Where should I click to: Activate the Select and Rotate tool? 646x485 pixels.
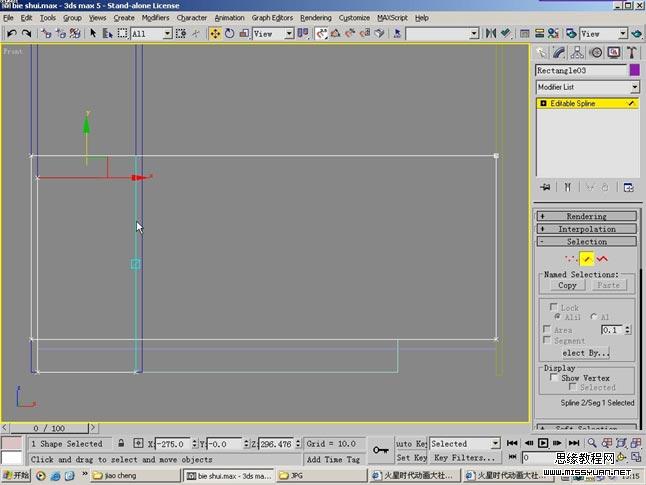coord(229,33)
